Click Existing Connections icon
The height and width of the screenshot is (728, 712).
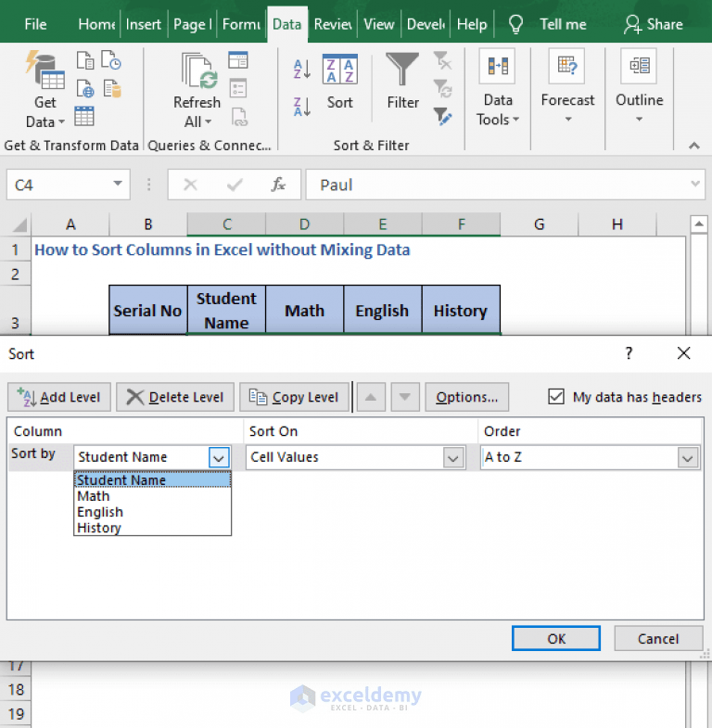112,88
